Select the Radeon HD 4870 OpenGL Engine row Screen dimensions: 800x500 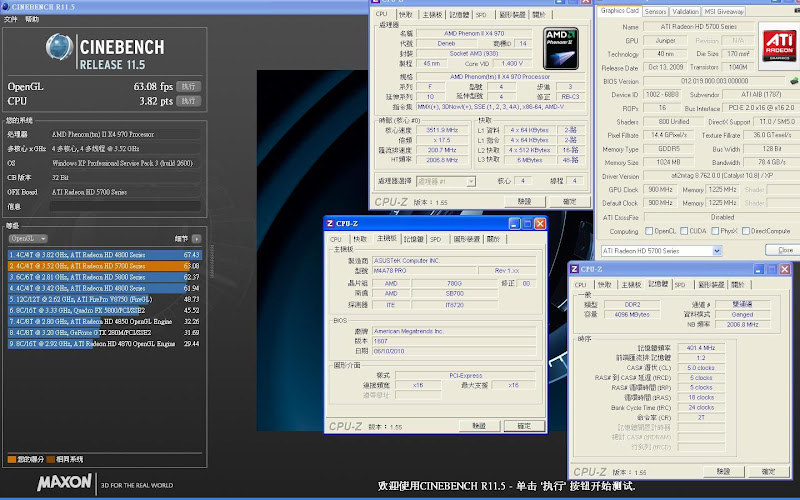[105, 344]
